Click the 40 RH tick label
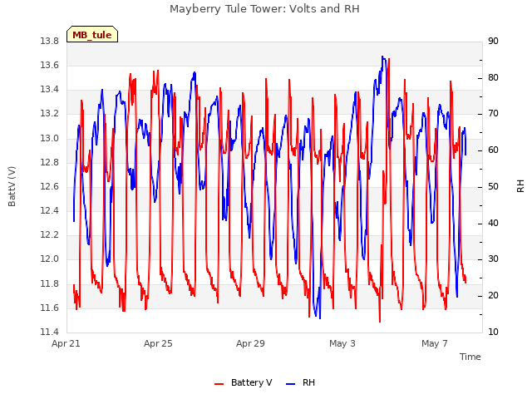Viewport: 532px width, 399px height. pos(493,223)
